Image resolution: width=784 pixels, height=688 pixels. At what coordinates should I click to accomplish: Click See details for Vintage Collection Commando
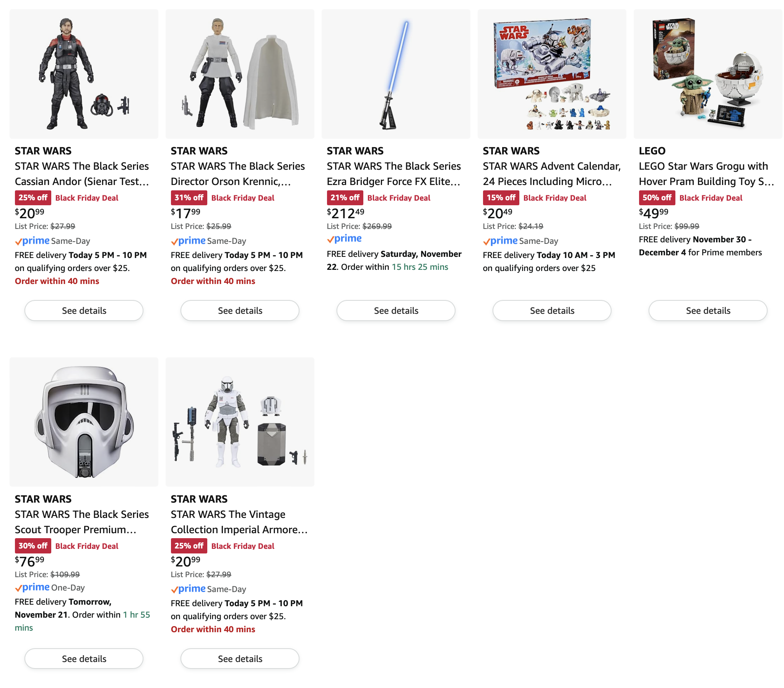[x=240, y=659]
